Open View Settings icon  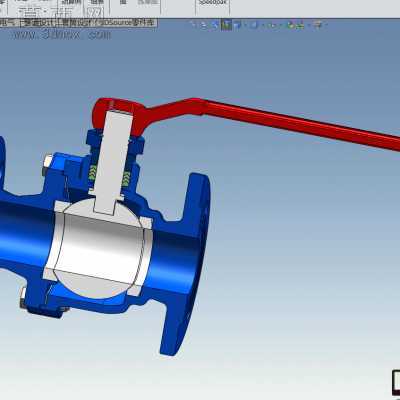(318, 25)
